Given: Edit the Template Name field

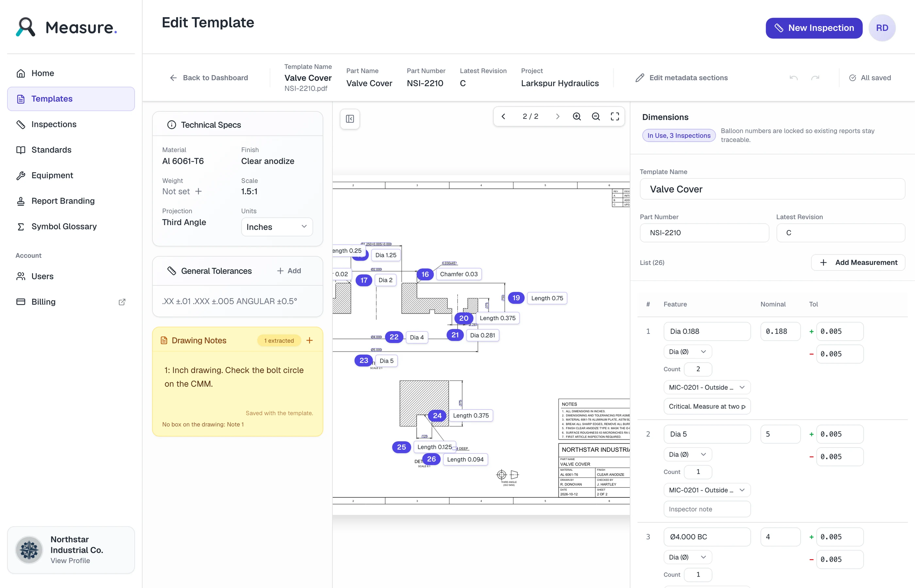Looking at the screenshot, I should 772,189.
